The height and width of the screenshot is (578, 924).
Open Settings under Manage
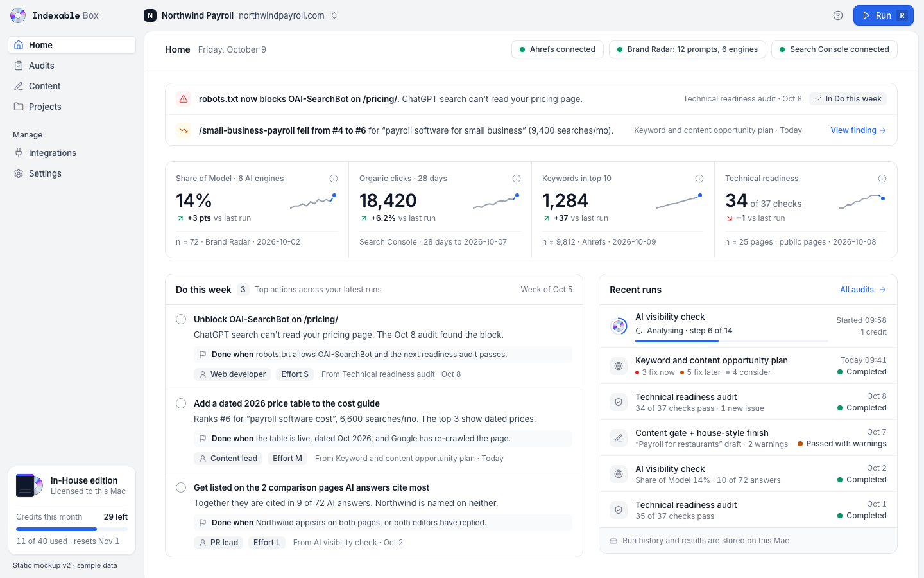(x=72, y=173)
